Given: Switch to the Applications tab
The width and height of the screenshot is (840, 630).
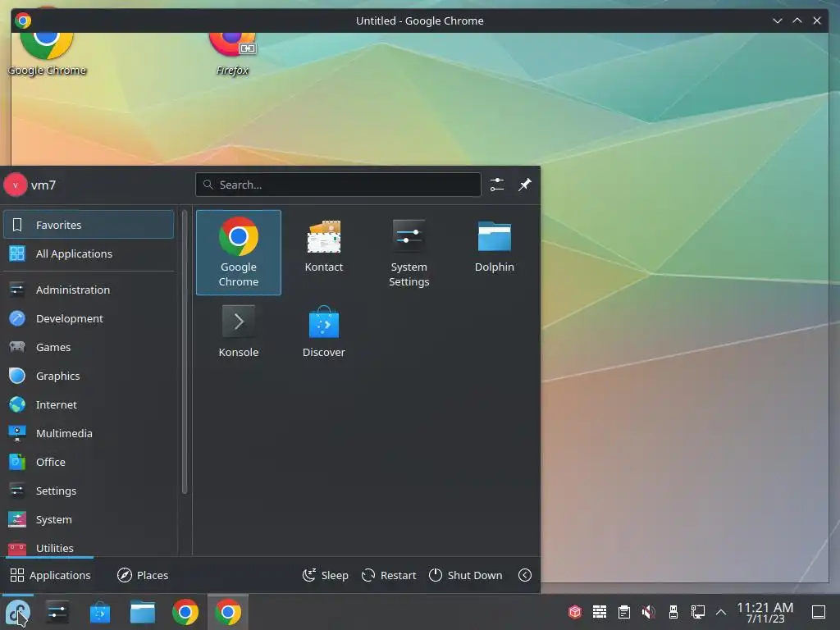Looking at the screenshot, I should (x=50, y=575).
